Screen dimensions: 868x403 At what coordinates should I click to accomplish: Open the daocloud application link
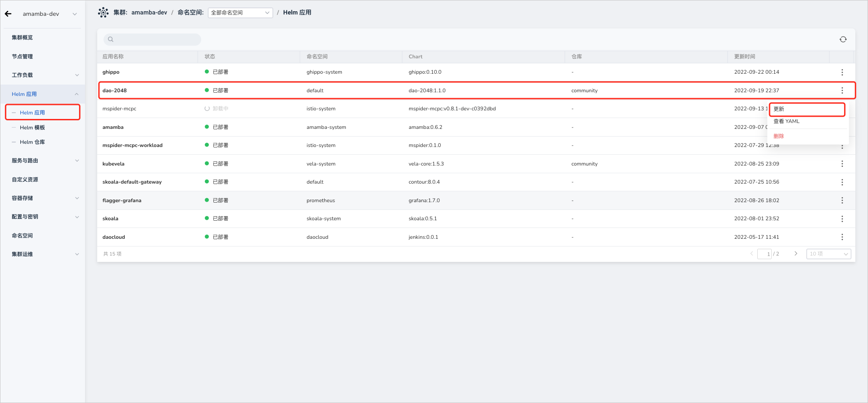(113, 237)
